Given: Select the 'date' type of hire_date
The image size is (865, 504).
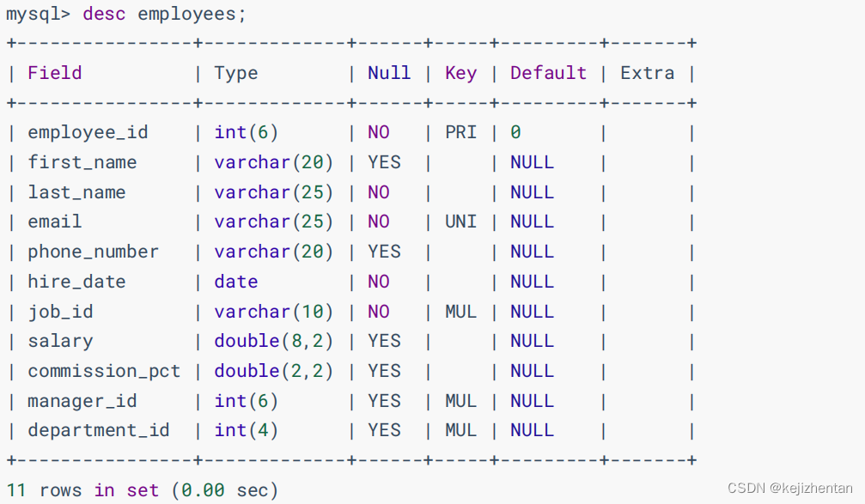Looking at the screenshot, I should tap(235, 282).
